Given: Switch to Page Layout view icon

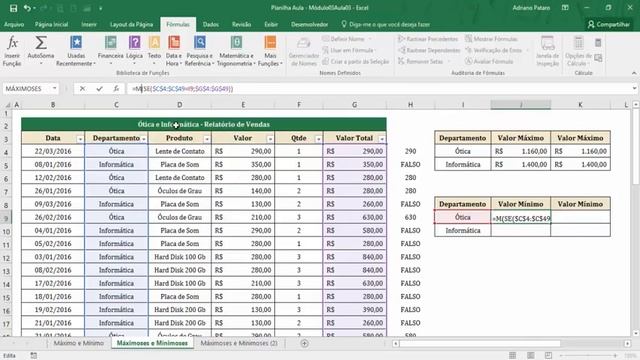Looking at the screenshot, I should (531, 356).
